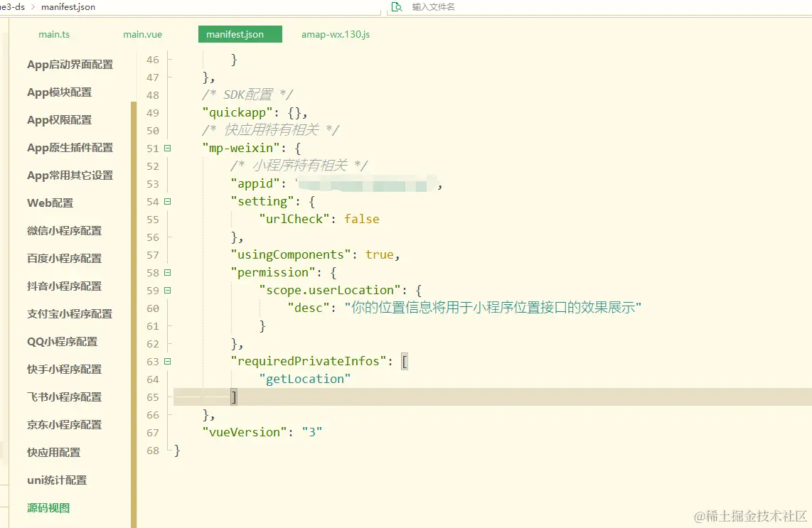
Task: Click the "vueVersion" key text
Action: [245, 432]
